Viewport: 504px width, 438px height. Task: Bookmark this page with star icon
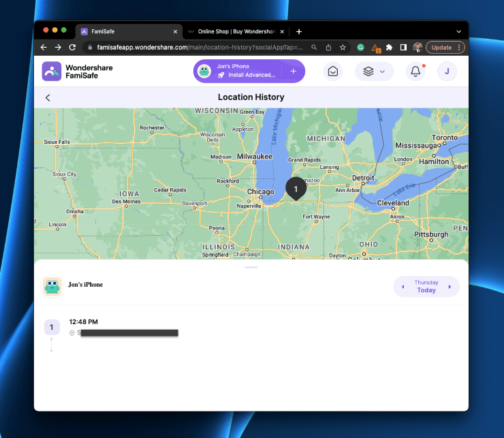[343, 47]
